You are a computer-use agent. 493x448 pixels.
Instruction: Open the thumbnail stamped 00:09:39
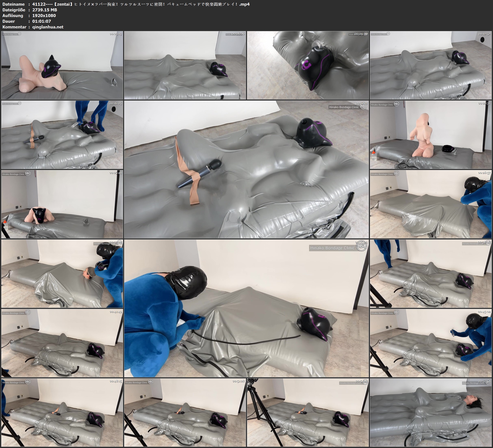[x=308, y=65]
